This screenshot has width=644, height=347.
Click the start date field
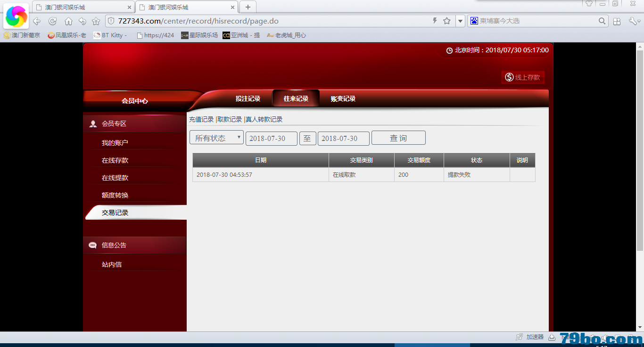pyautogui.click(x=271, y=138)
